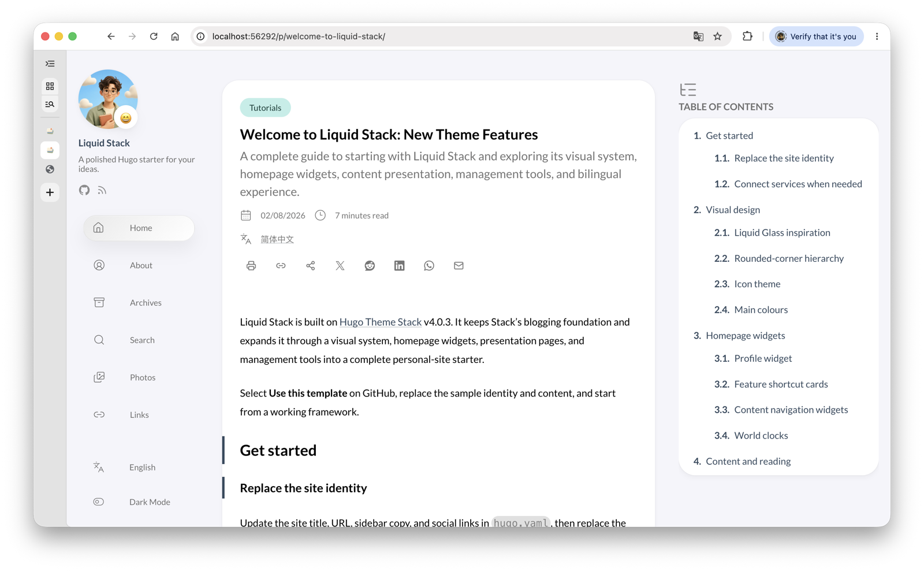Viewport: 924px width, 571px height.
Task: Open the extensions puzzle icon
Action: [x=747, y=36]
